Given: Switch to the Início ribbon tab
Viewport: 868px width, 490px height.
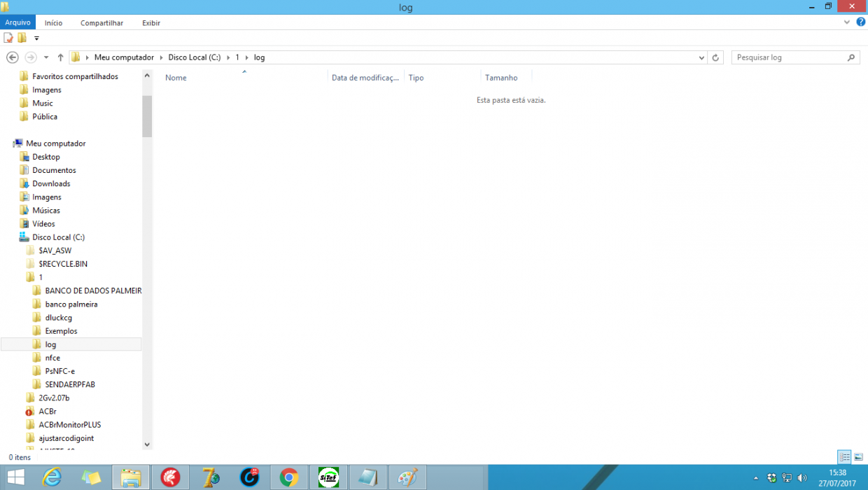Looking at the screenshot, I should pos(53,22).
